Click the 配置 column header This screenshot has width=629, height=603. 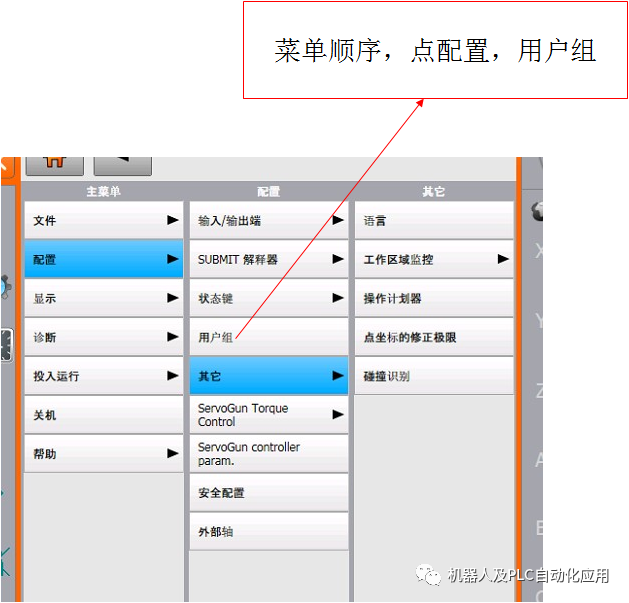coord(269,191)
